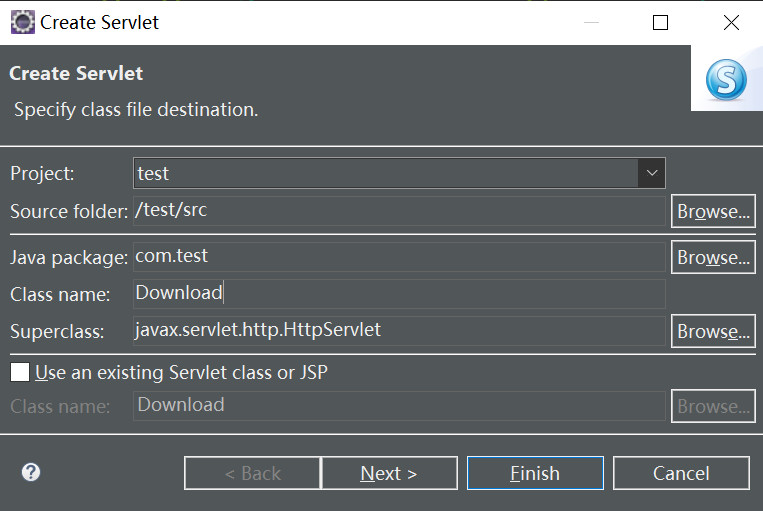Browse for the Java package

[x=713, y=257]
